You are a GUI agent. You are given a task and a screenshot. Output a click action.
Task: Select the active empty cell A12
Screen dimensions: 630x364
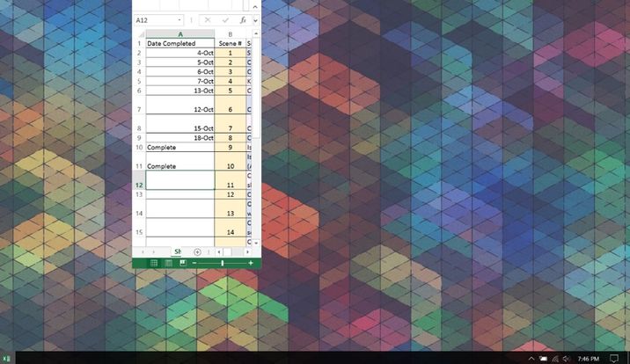[180, 180]
